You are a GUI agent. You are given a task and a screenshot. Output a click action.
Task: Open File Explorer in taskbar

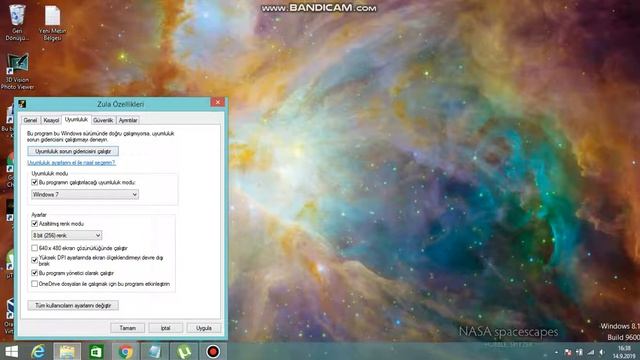[x=67, y=351]
